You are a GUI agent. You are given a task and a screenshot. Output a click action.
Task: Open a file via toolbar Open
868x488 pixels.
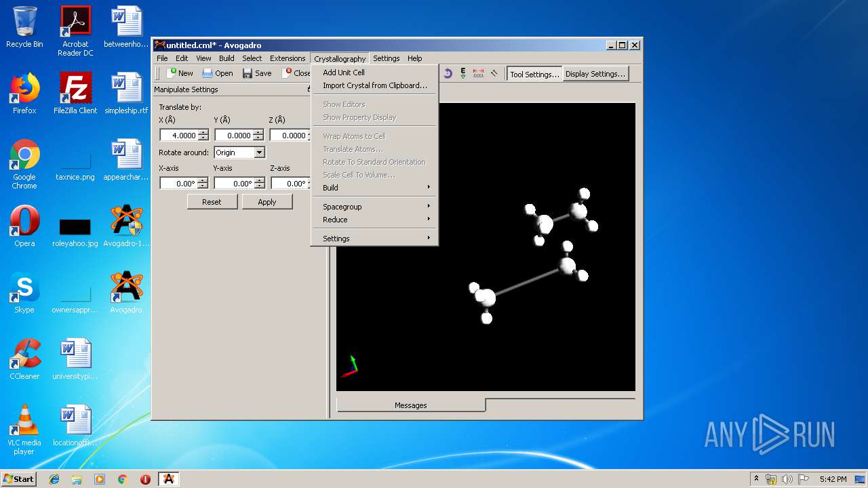point(217,73)
